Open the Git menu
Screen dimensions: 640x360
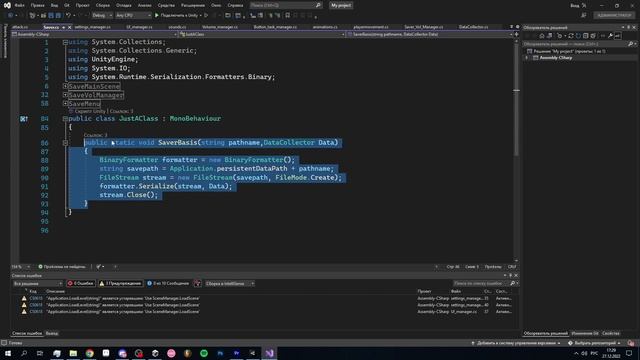67,5
